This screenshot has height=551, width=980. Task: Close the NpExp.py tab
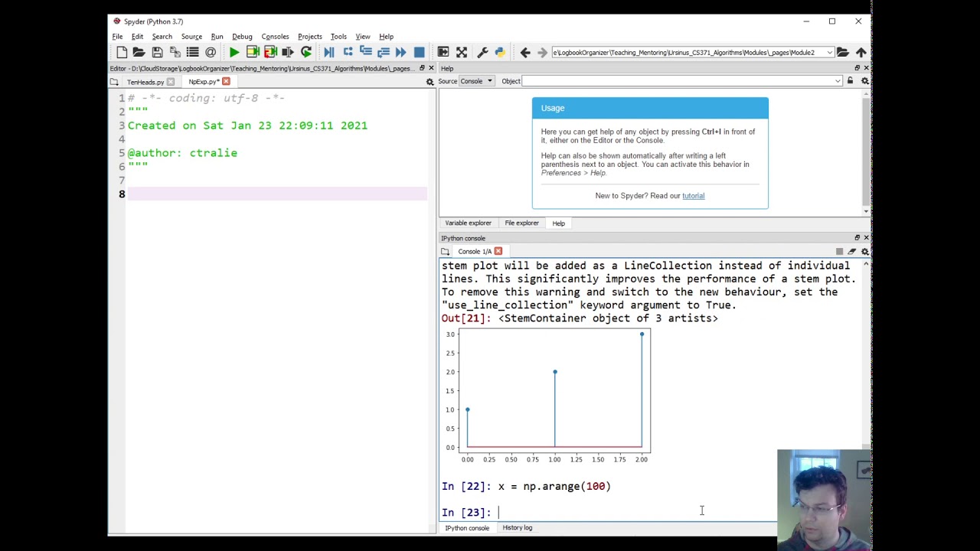tap(226, 82)
